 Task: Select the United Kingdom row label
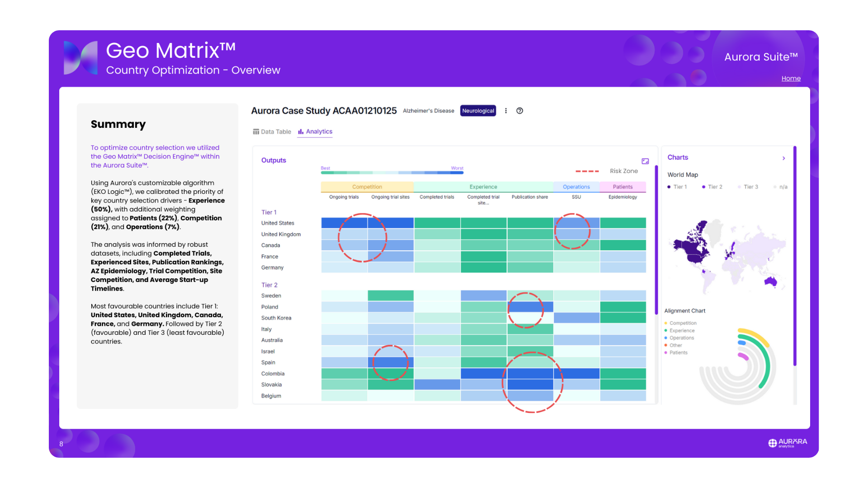(x=281, y=235)
